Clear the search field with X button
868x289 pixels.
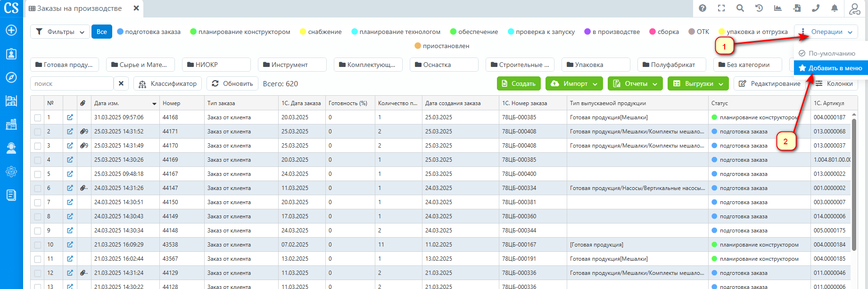tap(121, 83)
